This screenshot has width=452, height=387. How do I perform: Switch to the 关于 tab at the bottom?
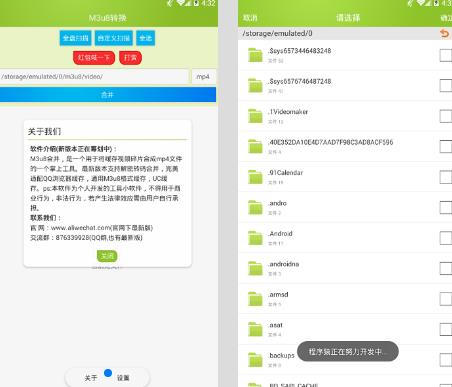pyautogui.click(x=90, y=378)
